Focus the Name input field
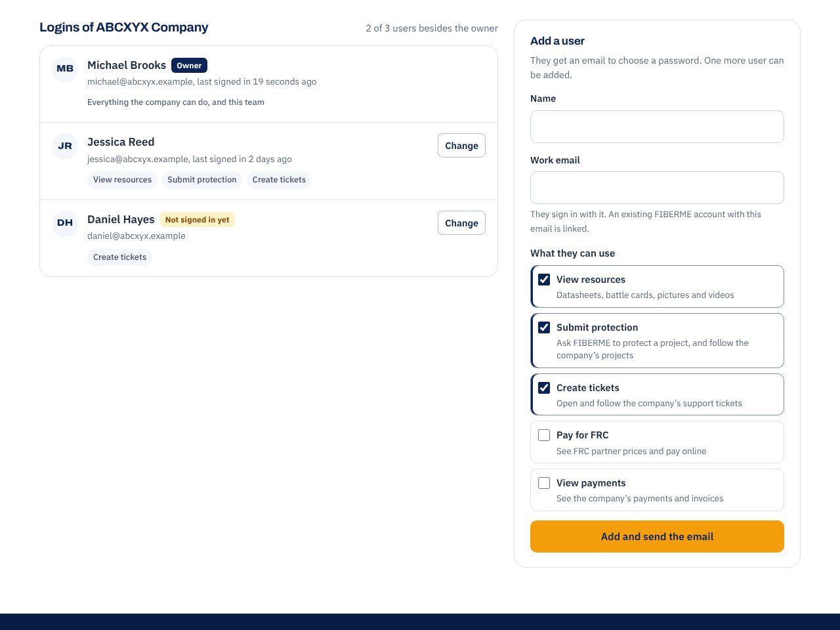Screen dimensions: 840x630 [657, 127]
